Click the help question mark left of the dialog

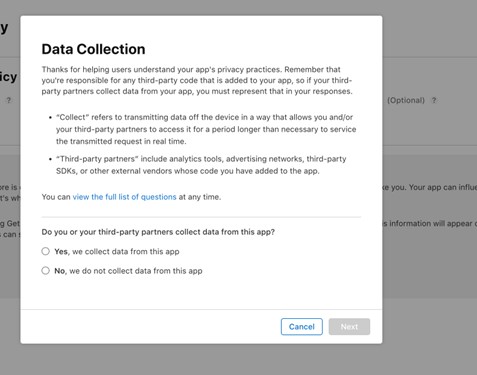[x=9, y=100]
